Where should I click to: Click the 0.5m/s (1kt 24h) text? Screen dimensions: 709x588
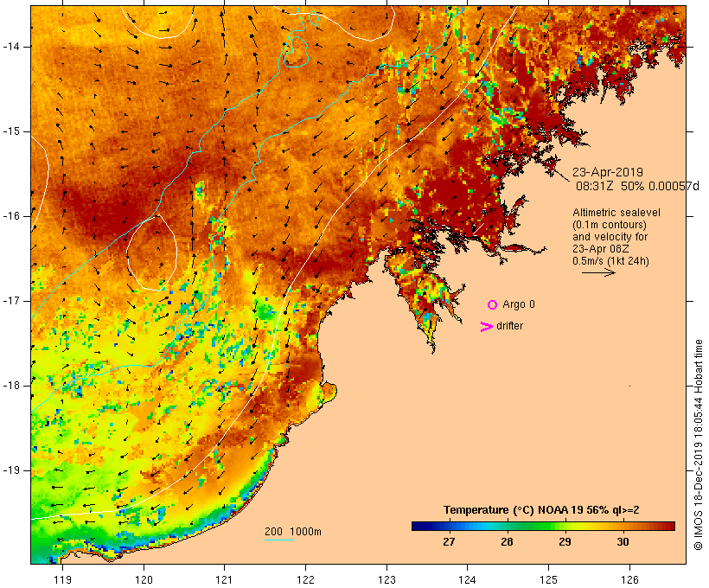pyautogui.click(x=610, y=261)
